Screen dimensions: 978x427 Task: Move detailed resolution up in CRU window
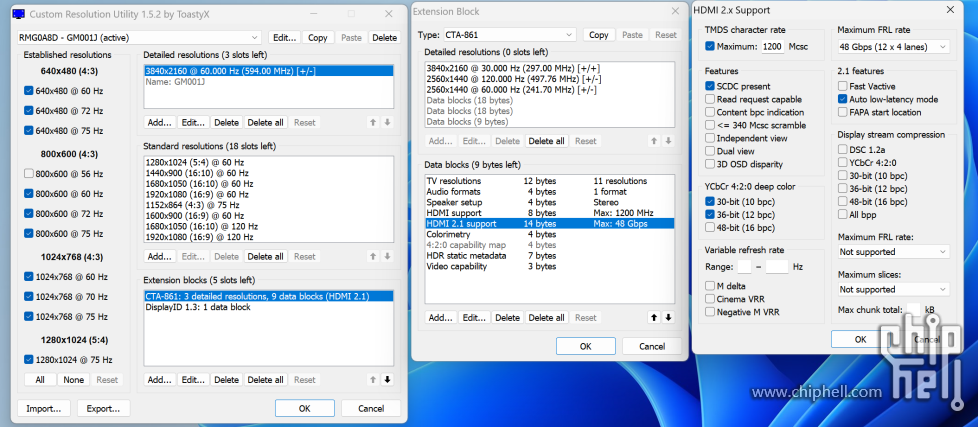[373, 123]
